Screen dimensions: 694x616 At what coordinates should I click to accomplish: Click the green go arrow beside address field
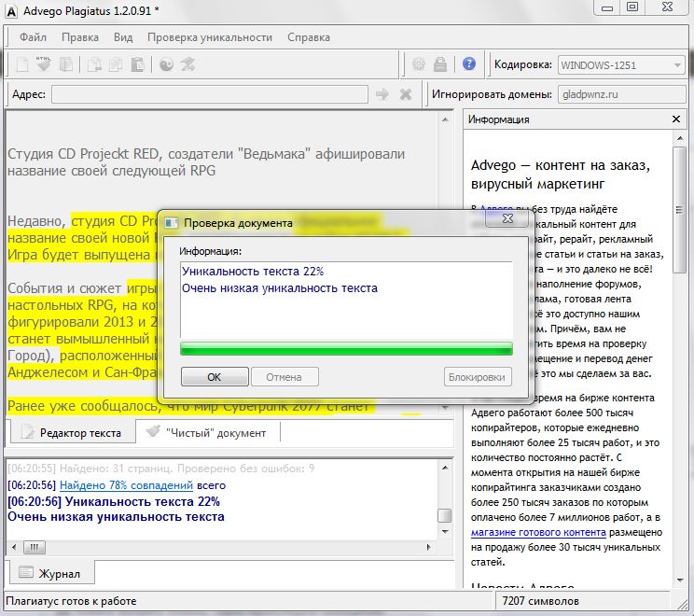382,94
